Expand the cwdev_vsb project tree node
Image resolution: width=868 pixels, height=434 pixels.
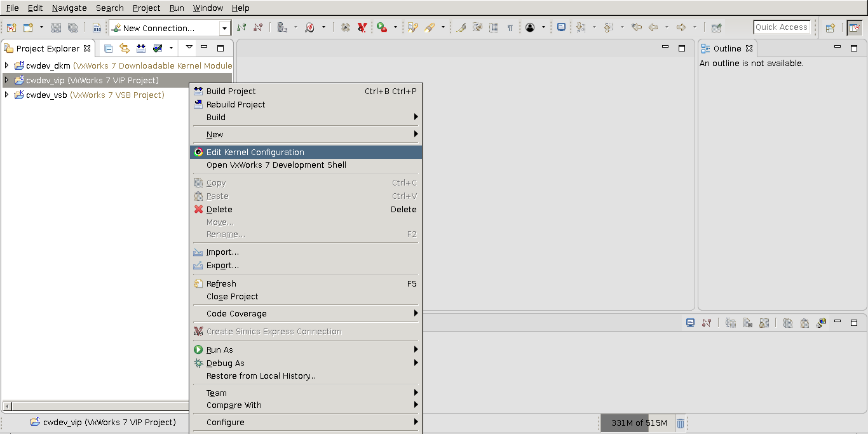click(7, 95)
